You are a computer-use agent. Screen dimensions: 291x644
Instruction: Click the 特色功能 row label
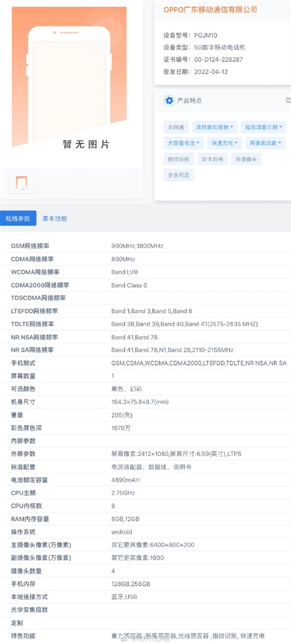[23, 636]
